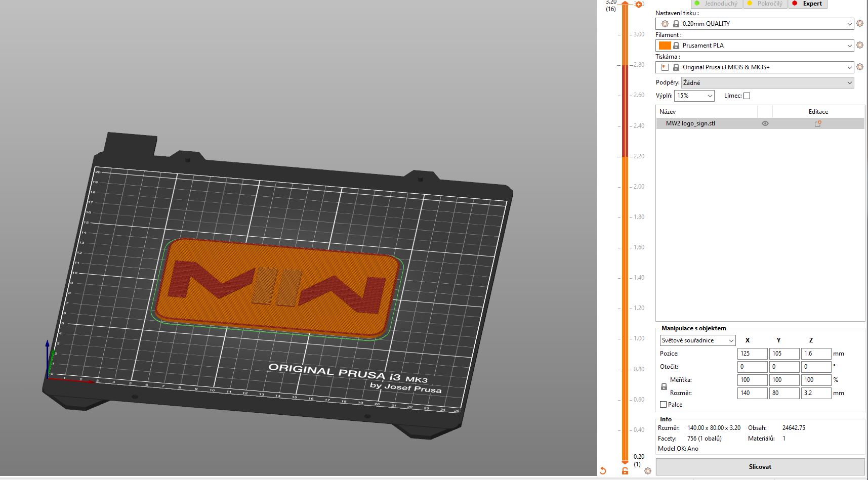Screen dimensions: 868x480
Task: Open the Podpěry dropdown
Action: click(x=767, y=82)
